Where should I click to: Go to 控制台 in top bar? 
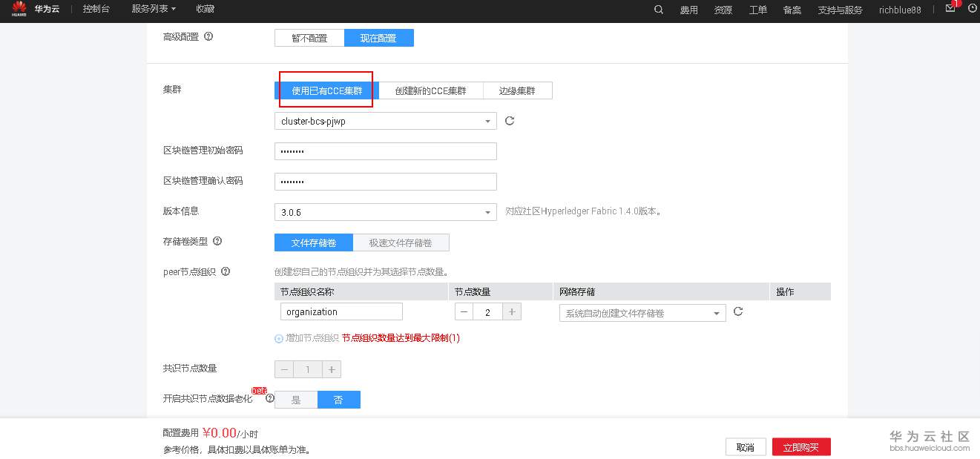pyautogui.click(x=96, y=9)
